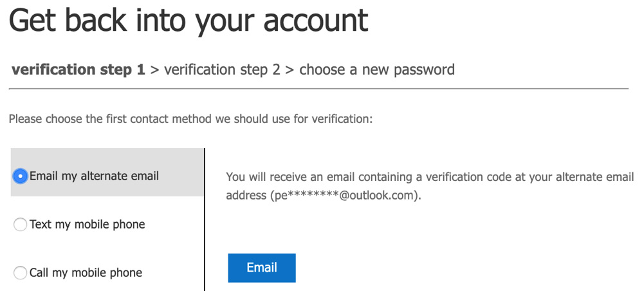Click the second ">" breadcrumb separator
The width and height of the screenshot is (644, 291).
tap(290, 70)
